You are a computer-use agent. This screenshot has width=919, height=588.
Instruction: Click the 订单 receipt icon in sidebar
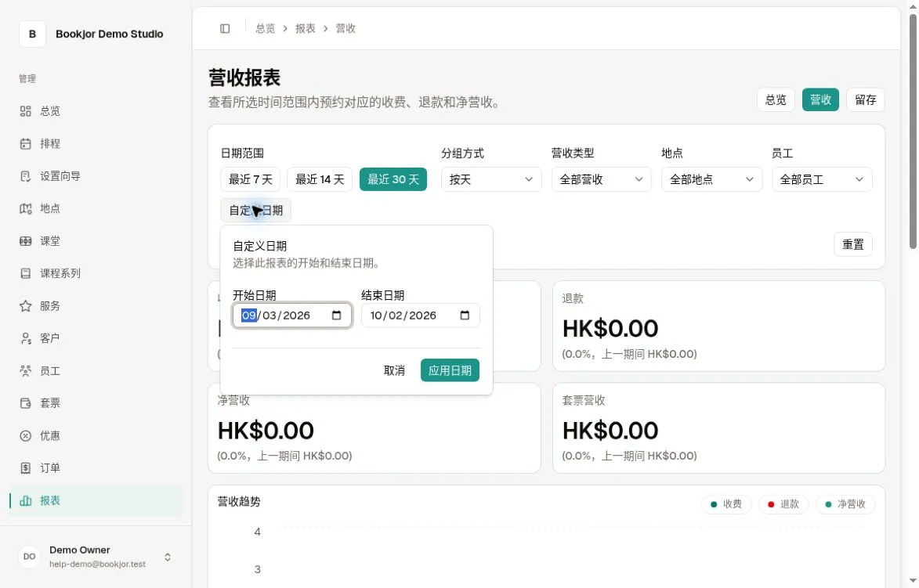[25, 468]
